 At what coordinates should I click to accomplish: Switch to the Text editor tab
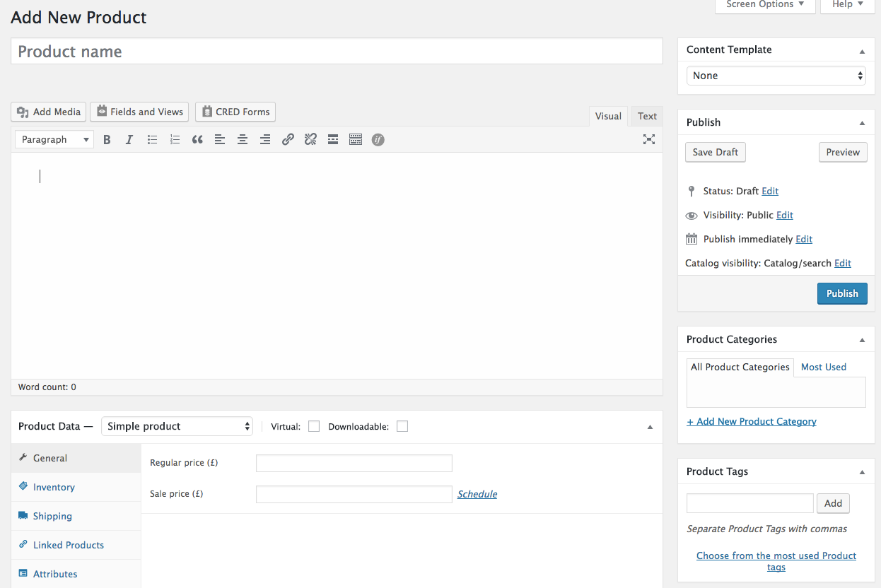647,116
